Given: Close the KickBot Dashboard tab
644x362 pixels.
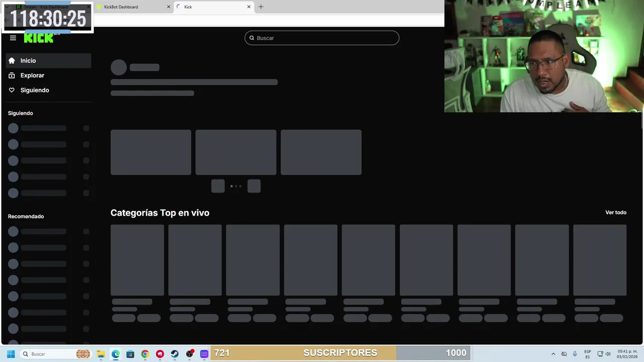Looking at the screenshot, I should pos(169,7).
